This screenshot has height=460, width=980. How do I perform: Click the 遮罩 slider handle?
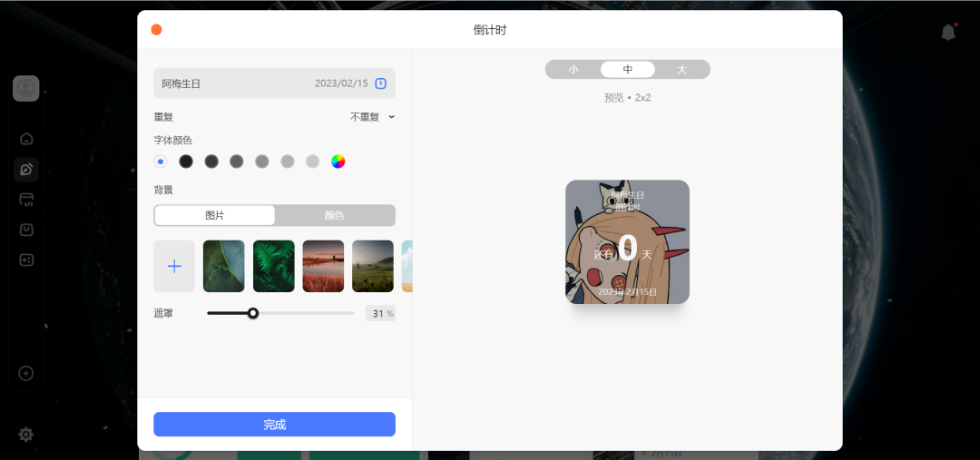click(x=253, y=313)
